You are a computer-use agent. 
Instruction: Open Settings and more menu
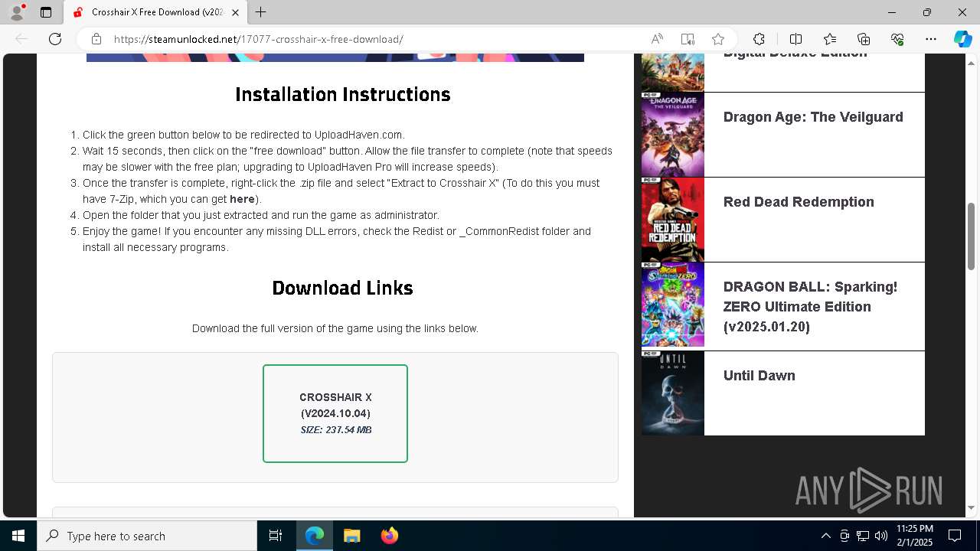[x=931, y=39]
